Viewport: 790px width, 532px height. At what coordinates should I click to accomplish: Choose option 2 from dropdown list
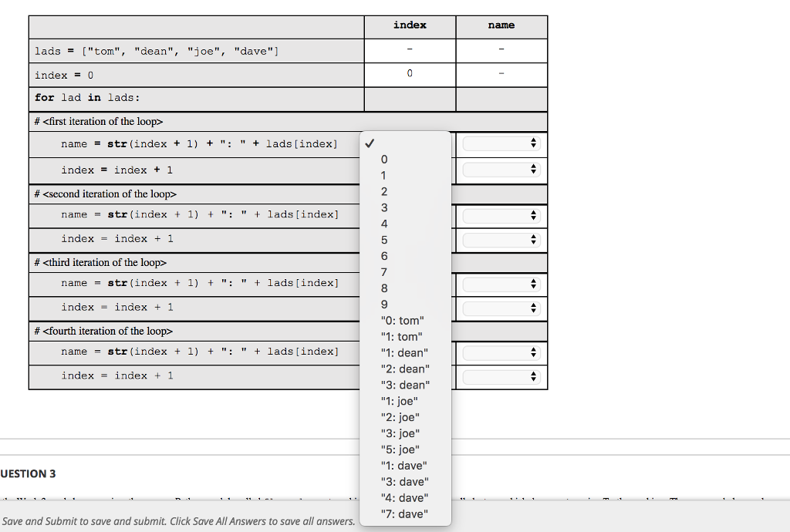(x=405, y=192)
